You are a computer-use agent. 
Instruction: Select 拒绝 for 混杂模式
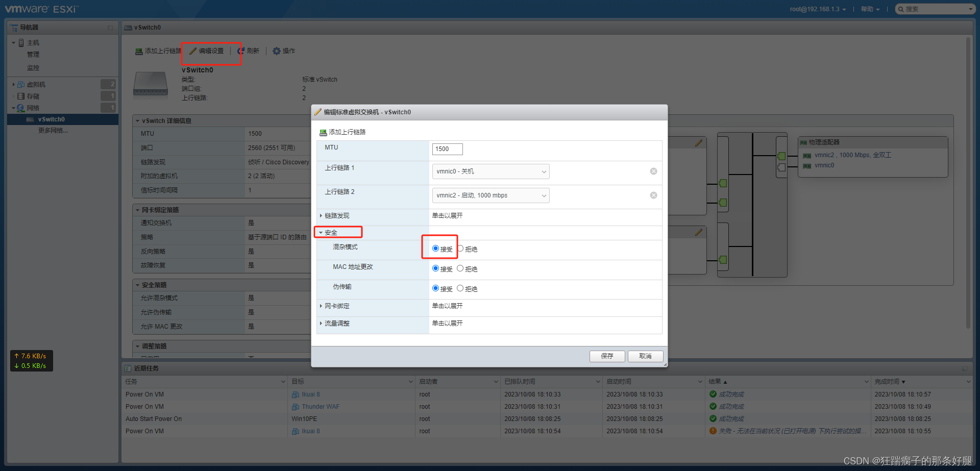click(x=460, y=249)
